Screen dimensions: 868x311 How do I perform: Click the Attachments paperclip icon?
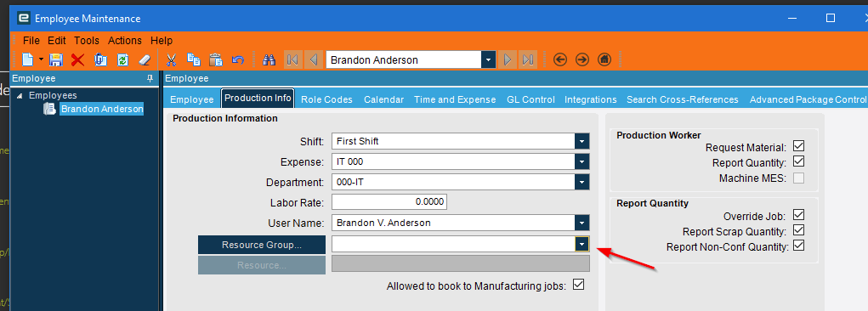point(100,59)
